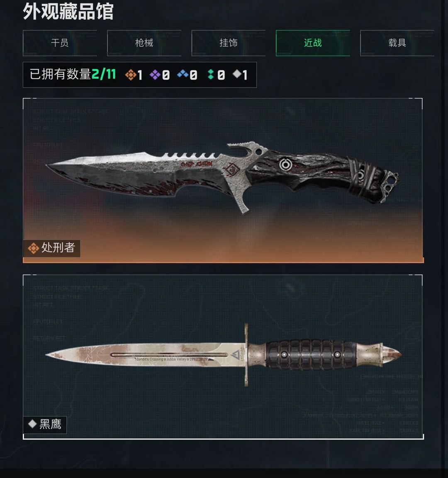
Task: Click the white rarity diamond icon
Action: 237,74
